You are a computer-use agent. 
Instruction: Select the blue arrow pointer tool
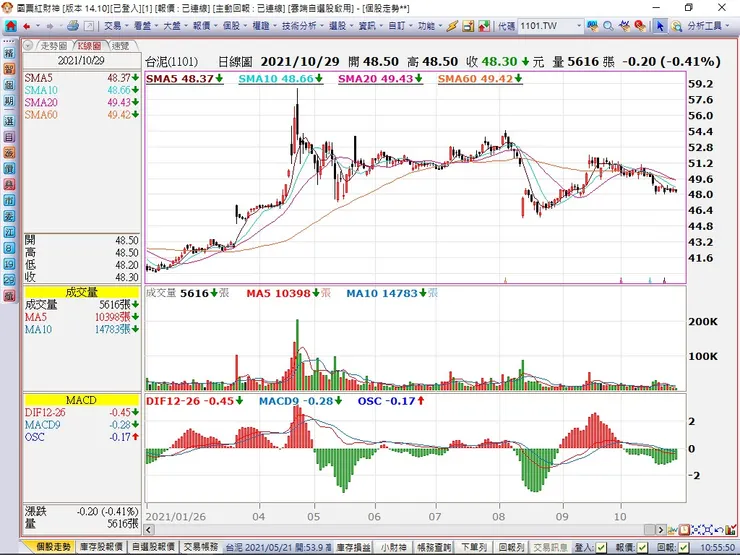pos(660,26)
